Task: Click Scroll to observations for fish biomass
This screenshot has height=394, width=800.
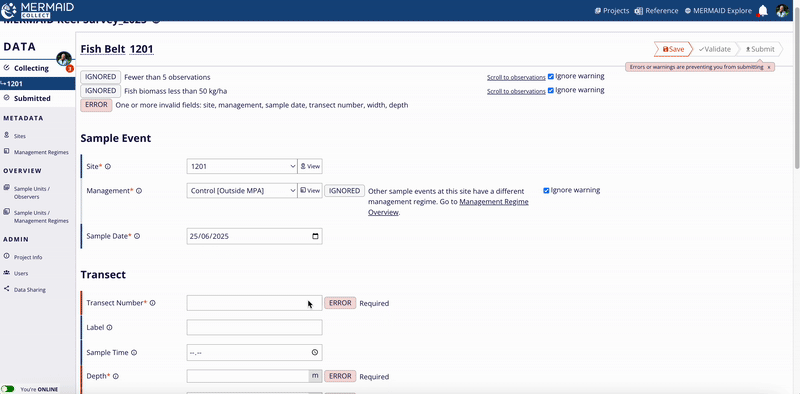Action: point(516,91)
